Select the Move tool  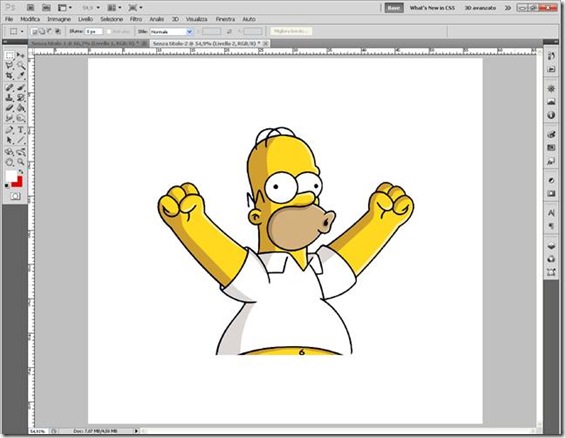21,55
